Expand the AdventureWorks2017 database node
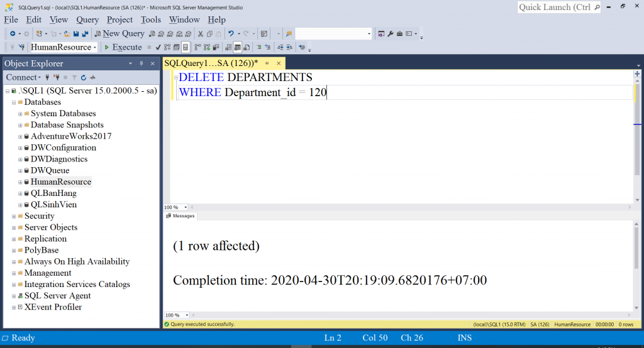 (19, 137)
